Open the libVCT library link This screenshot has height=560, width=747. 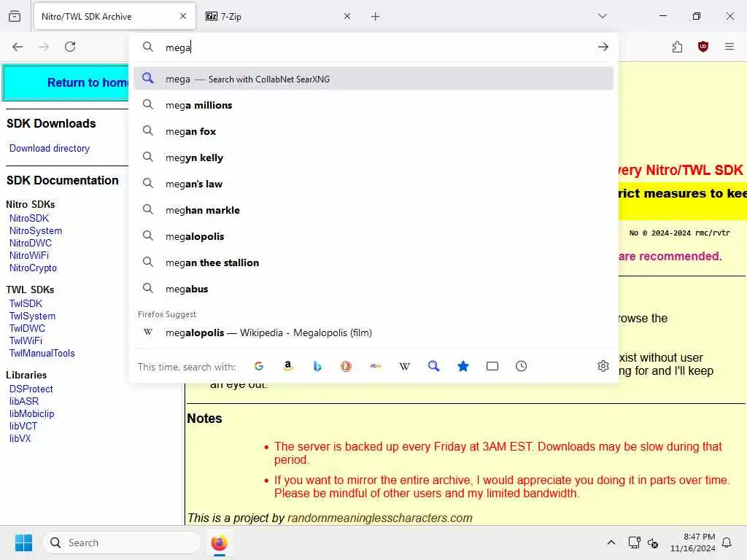coord(23,426)
